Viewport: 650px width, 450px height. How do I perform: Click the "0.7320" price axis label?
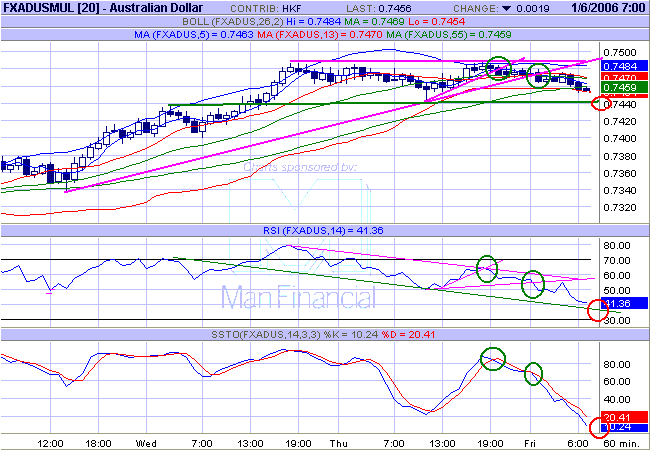pos(619,208)
